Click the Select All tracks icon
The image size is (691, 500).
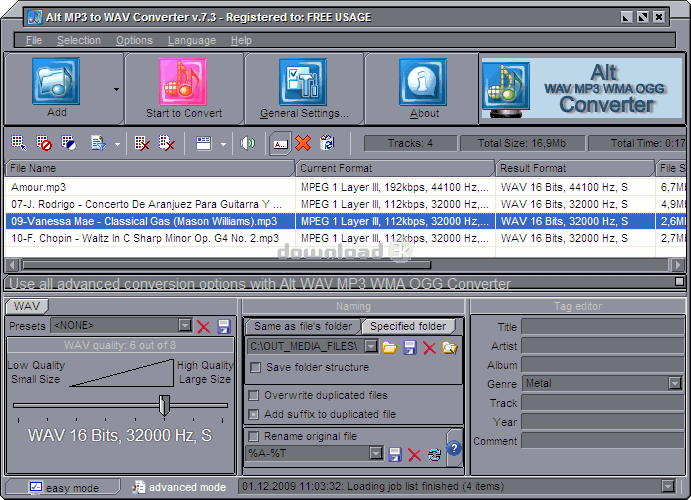point(19,143)
